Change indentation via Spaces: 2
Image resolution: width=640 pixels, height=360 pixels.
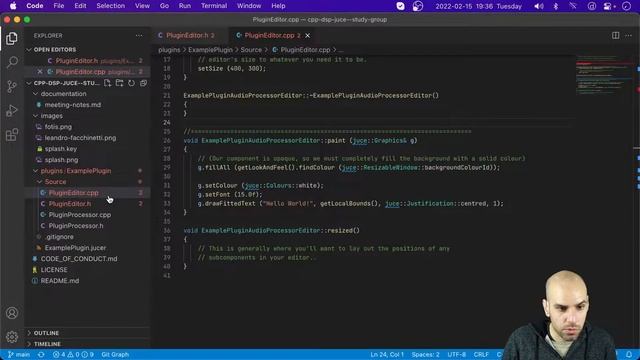425,354
